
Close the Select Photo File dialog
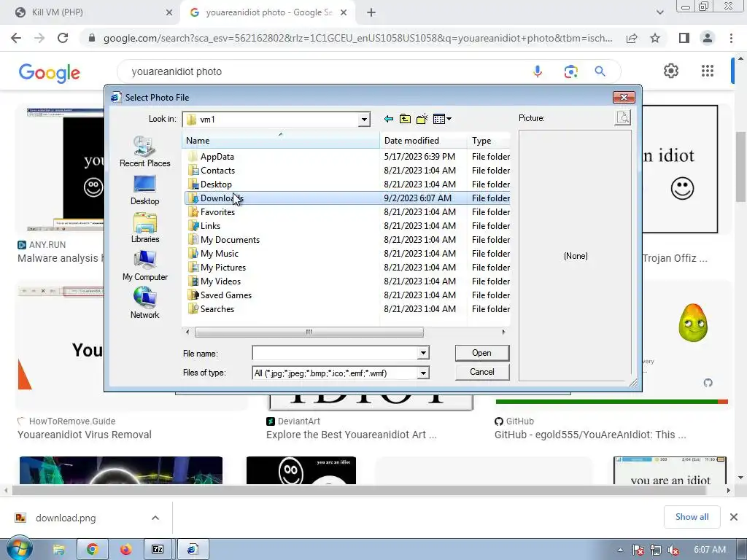[x=624, y=97]
